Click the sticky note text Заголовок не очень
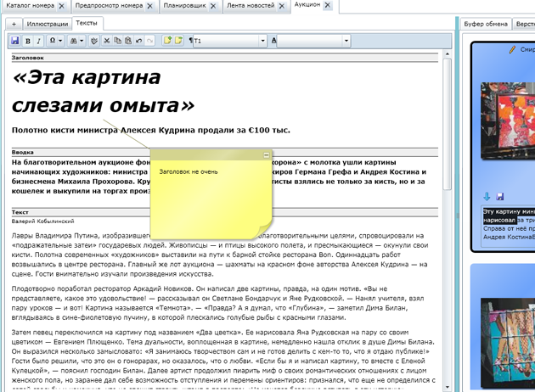Image resolution: width=535 pixels, height=392 pixels. (x=189, y=171)
